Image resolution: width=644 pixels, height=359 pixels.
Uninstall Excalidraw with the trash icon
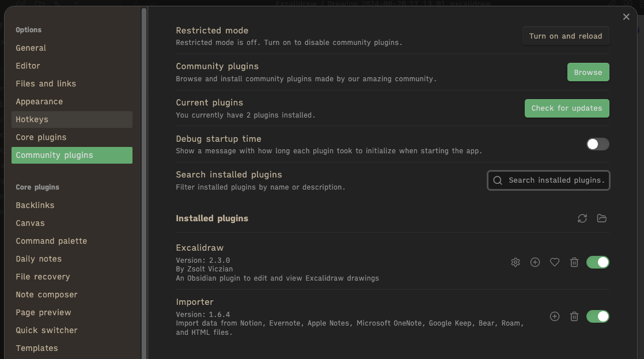pos(574,262)
